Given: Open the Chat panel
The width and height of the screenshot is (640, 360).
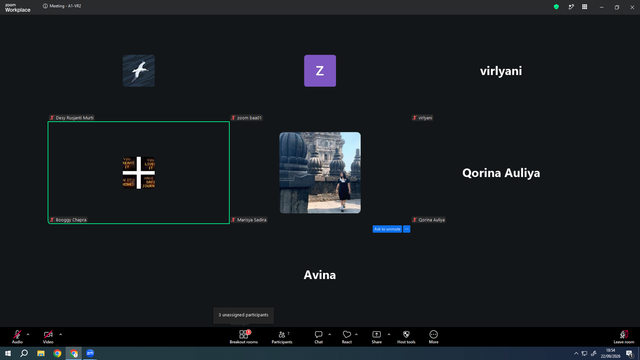Looking at the screenshot, I should click(318, 337).
